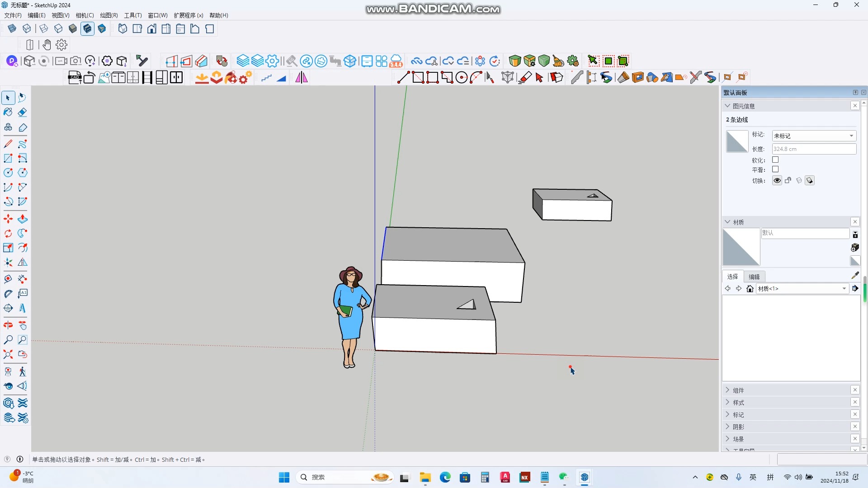Switch to the 编辑 tab in materials

click(754, 277)
